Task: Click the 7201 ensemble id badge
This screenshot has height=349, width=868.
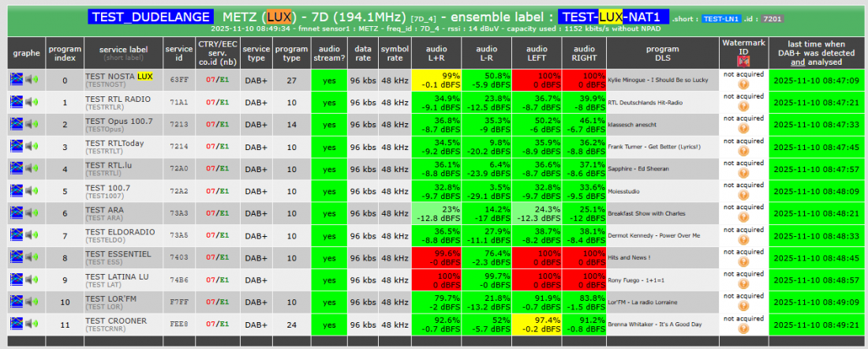Action: (x=772, y=19)
